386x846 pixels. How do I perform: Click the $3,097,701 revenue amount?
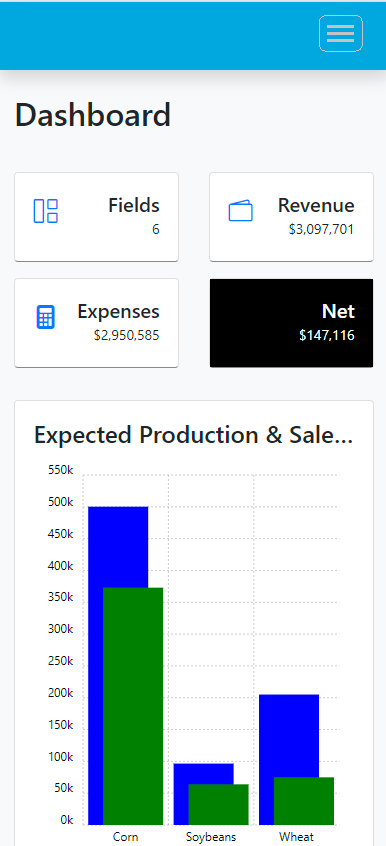point(321,229)
